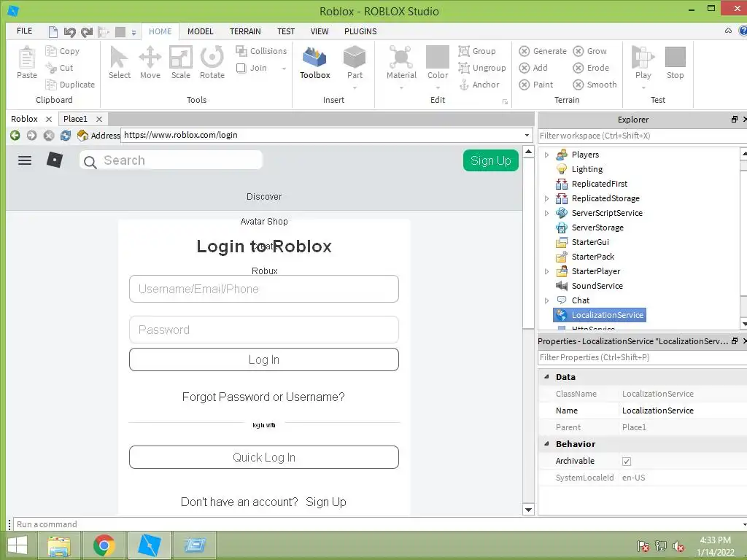Open the Toolbox panel
The height and width of the screenshot is (560, 747).
click(x=314, y=63)
